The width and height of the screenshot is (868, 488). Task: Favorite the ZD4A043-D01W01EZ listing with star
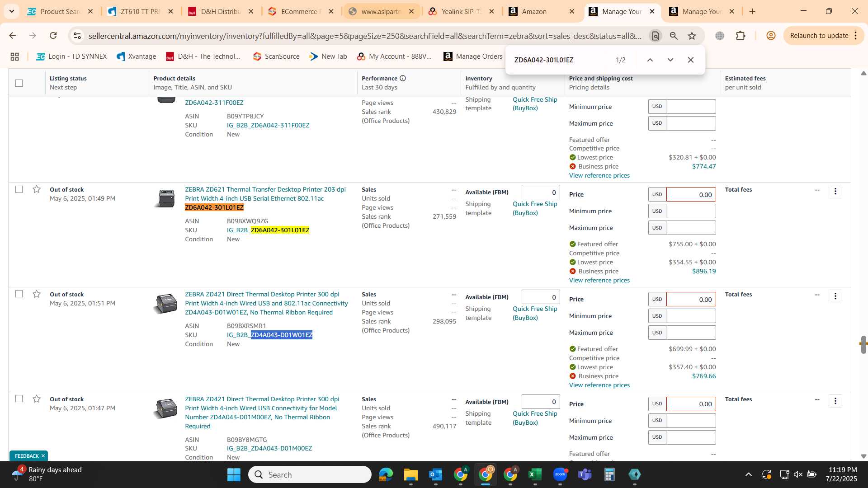(37, 294)
